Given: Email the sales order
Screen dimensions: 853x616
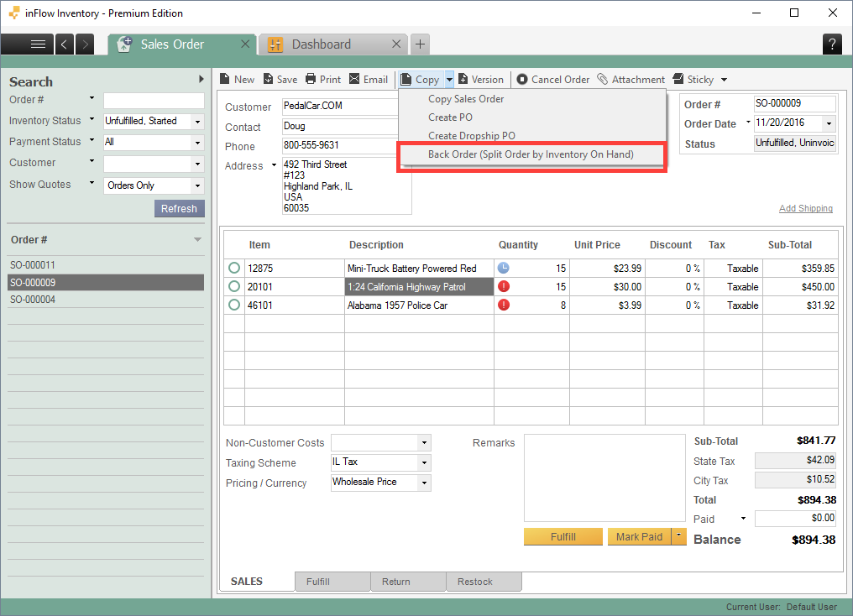Looking at the screenshot, I should tap(369, 80).
